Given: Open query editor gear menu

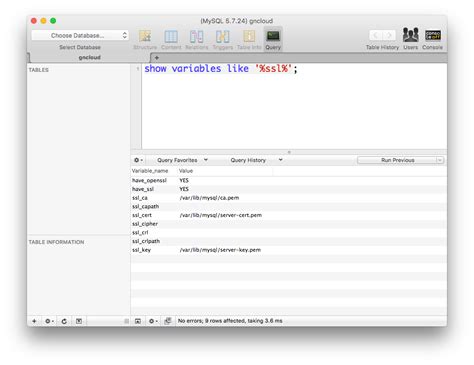Looking at the screenshot, I should point(138,160).
